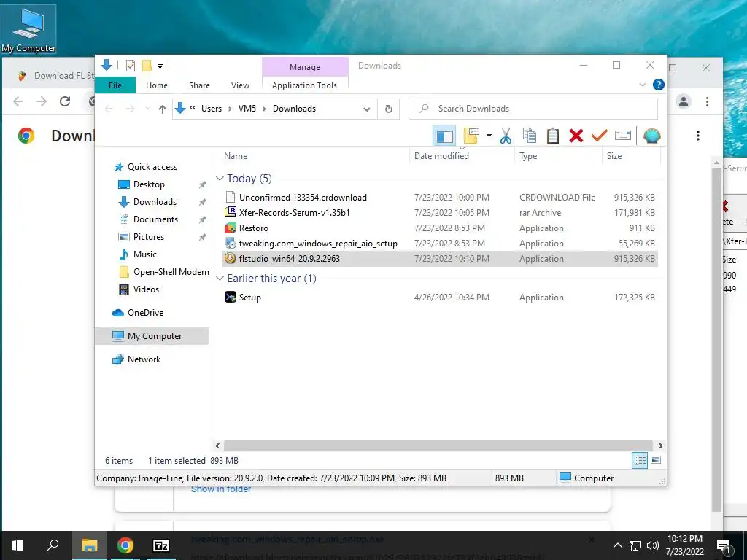747x560 pixels.
Task: Open folder options dropdown arrow in toolbar
Action: click(x=489, y=136)
